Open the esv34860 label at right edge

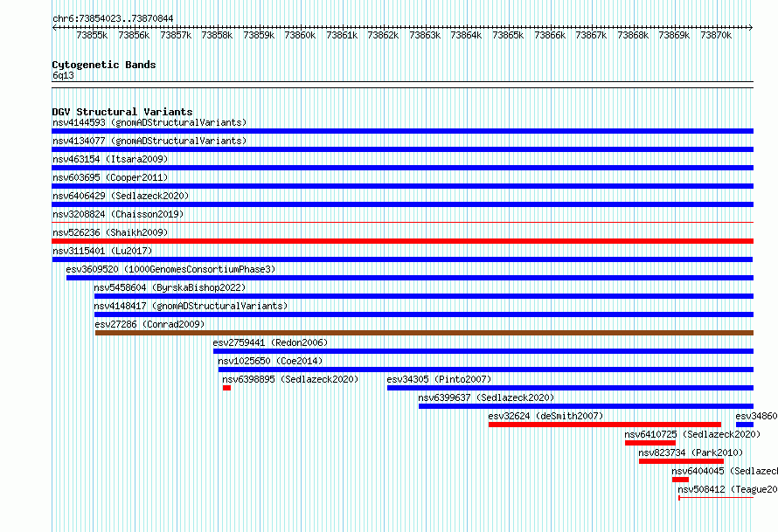[x=757, y=416]
